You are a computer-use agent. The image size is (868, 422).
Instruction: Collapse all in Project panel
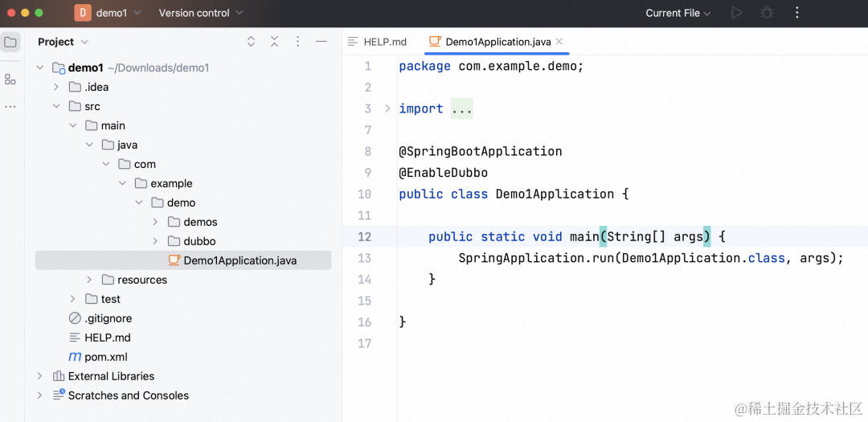[x=274, y=42]
